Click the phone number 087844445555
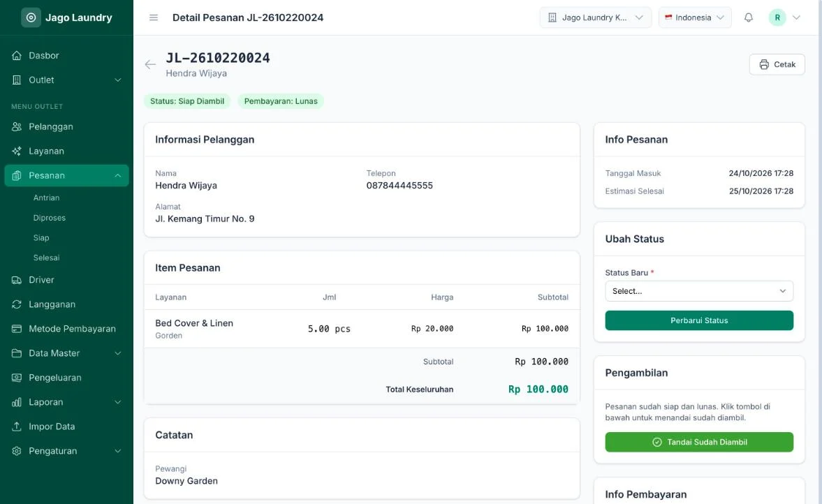Image resolution: width=822 pixels, height=504 pixels. click(399, 186)
